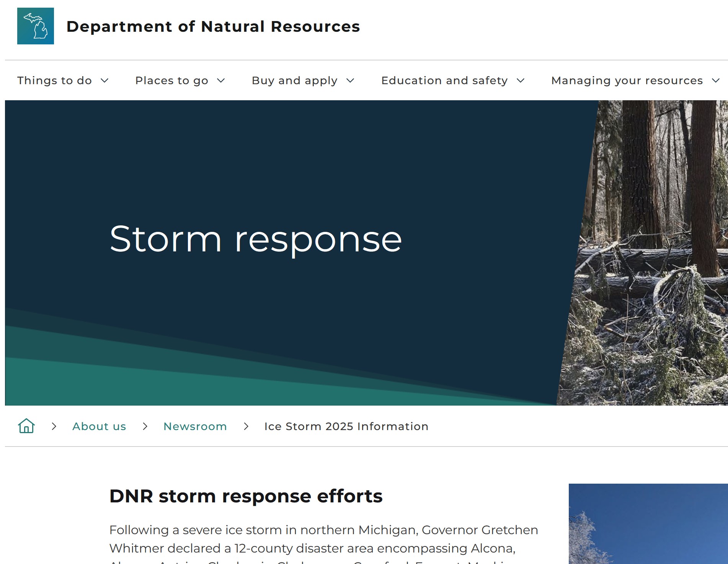Expand Managing your resources chevron
Viewport: 728px width, 564px height.
(x=716, y=80)
